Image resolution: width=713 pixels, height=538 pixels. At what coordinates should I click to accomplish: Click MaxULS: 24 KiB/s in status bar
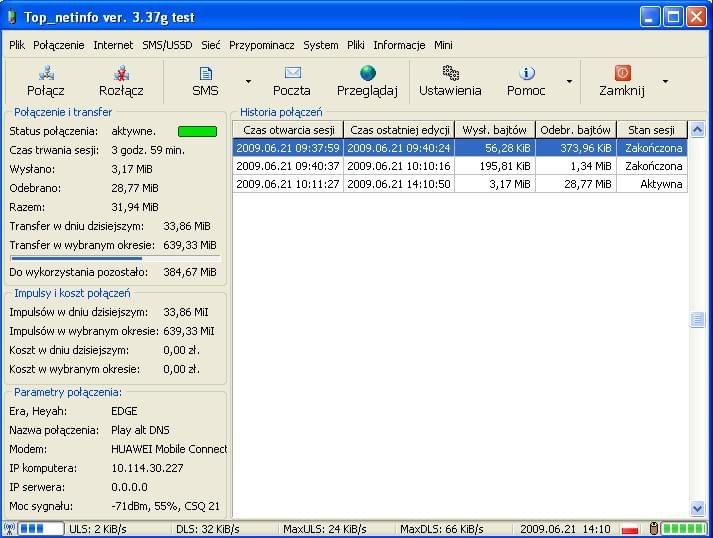[x=325, y=529]
